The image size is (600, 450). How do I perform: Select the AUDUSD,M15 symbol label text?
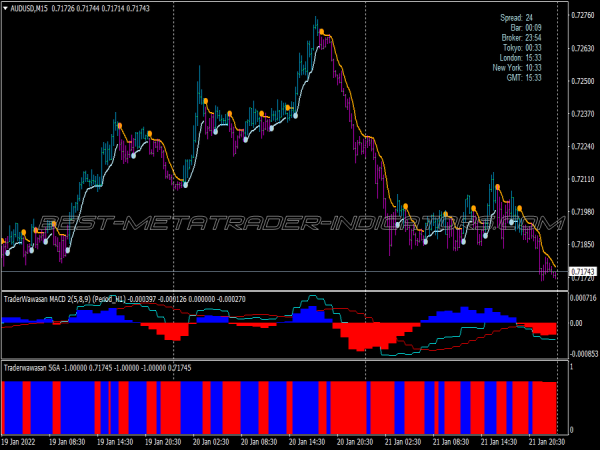pos(29,8)
